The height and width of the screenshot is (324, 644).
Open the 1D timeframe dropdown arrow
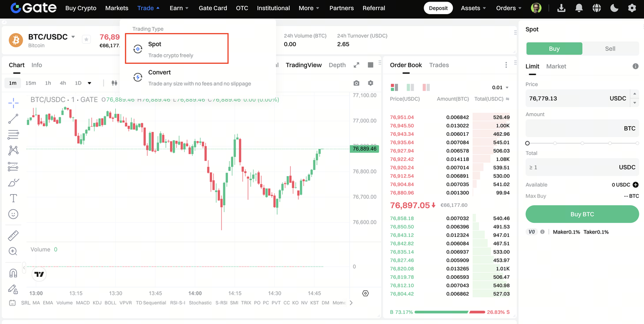(x=90, y=83)
